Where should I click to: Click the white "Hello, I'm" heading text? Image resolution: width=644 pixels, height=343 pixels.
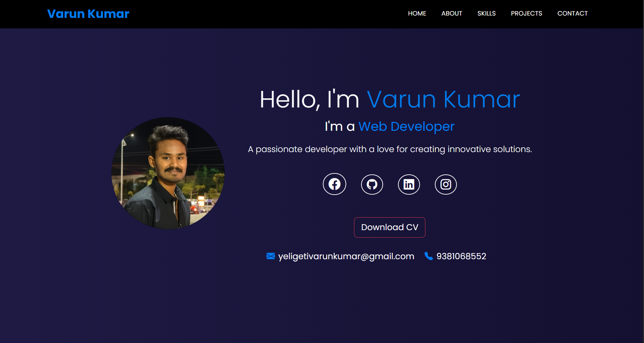[x=309, y=100]
